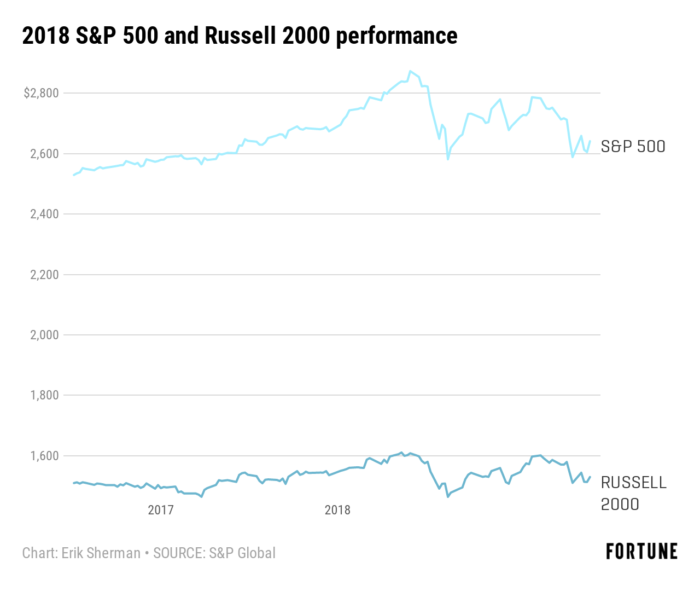The height and width of the screenshot is (591, 700).
Task: Click the 2018 x-axis label
Action: coord(337,511)
